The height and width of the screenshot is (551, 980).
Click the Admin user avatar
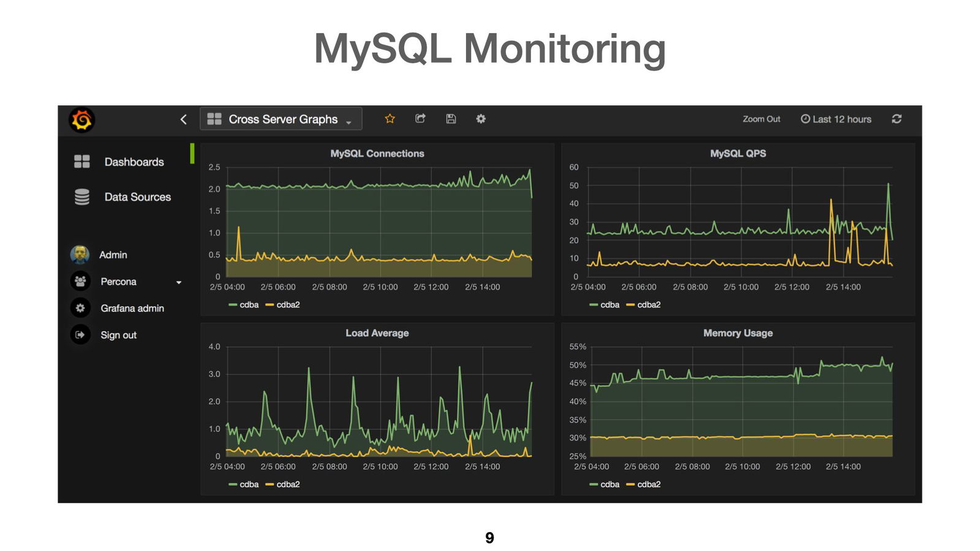click(80, 255)
